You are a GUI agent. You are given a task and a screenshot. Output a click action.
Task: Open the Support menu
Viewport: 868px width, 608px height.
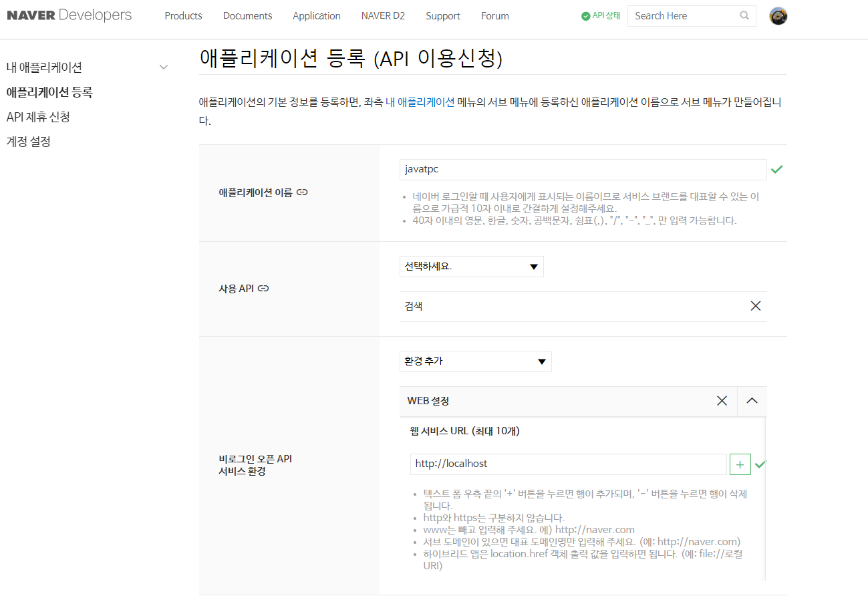444,16
